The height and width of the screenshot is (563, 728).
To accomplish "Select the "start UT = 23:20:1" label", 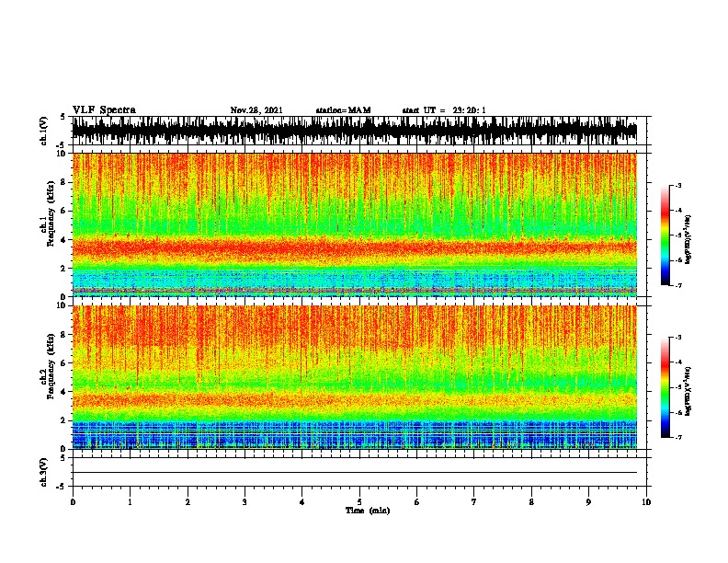I will coord(444,110).
